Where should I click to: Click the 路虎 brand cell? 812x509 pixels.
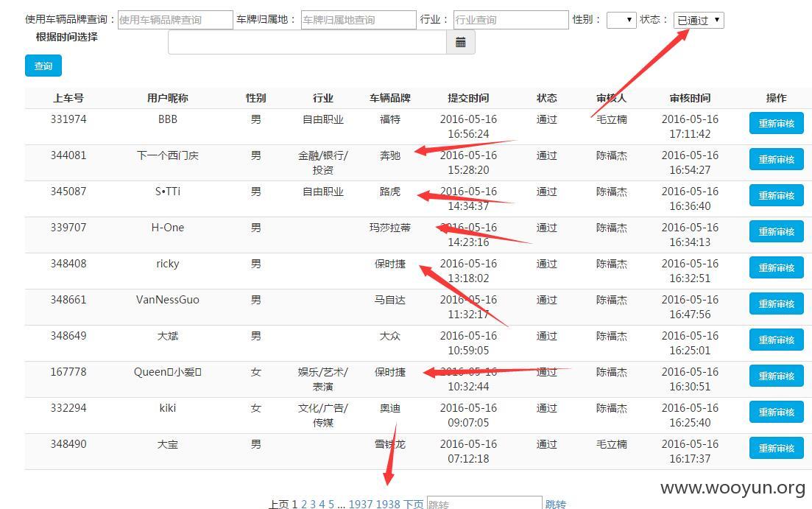(x=390, y=192)
